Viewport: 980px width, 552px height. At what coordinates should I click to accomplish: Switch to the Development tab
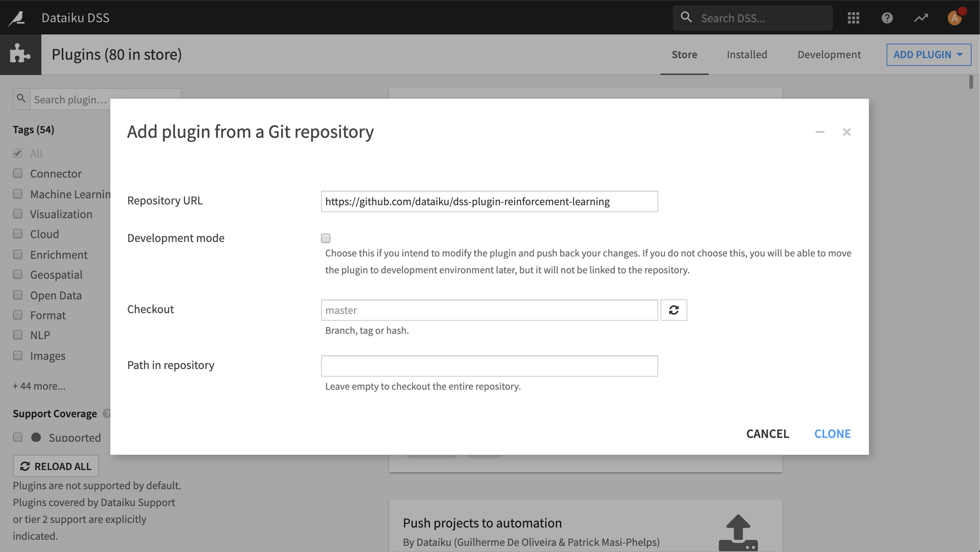(x=829, y=54)
